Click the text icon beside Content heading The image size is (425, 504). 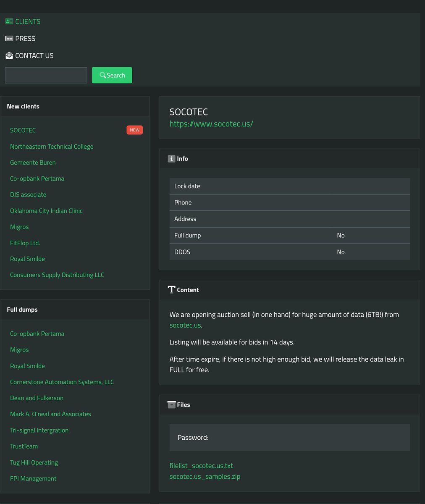tap(171, 290)
